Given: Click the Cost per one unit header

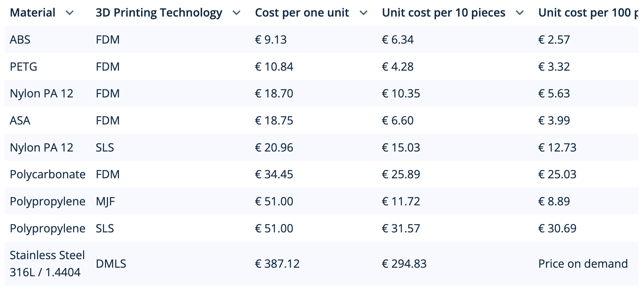Looking at the screenshot, I should (x=302, y=13).
